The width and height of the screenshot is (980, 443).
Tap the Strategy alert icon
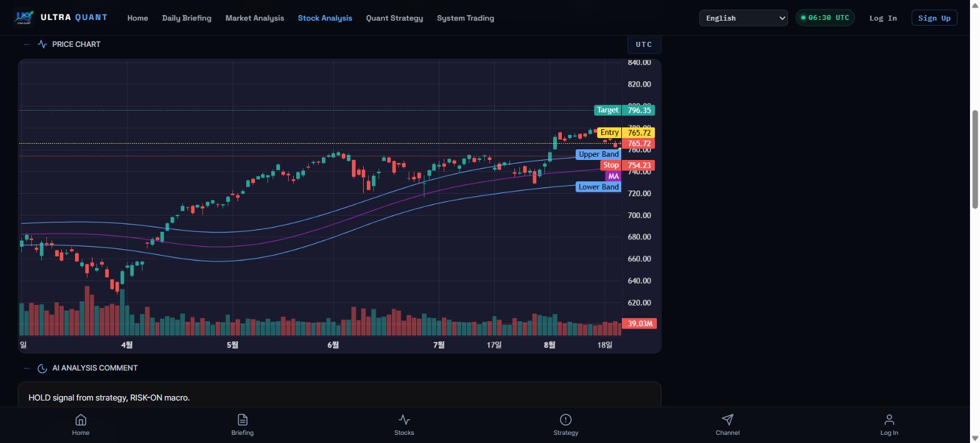[x=566, y=419]
